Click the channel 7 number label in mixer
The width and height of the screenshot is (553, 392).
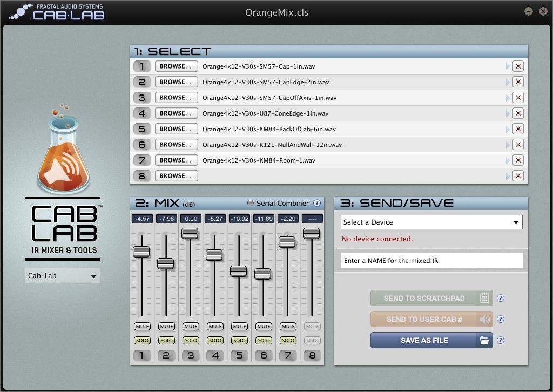(x=288, y=355)
